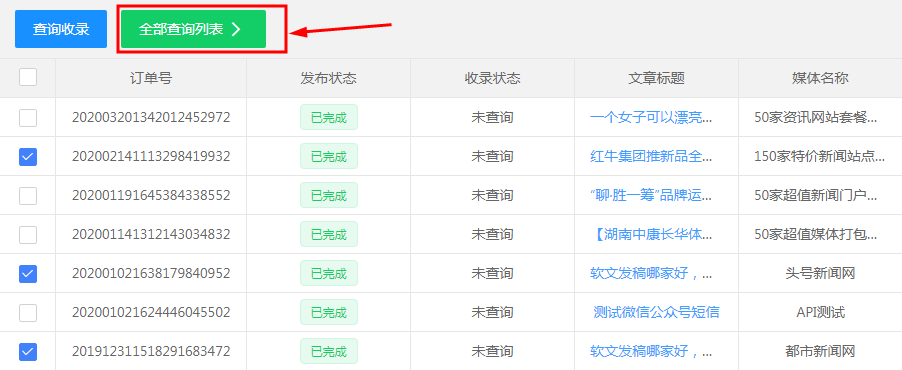Click 未查询 status in 都市新闻网 row
Image resolution: width=902 pixels, height=370 pixels.
coord(492,351)
